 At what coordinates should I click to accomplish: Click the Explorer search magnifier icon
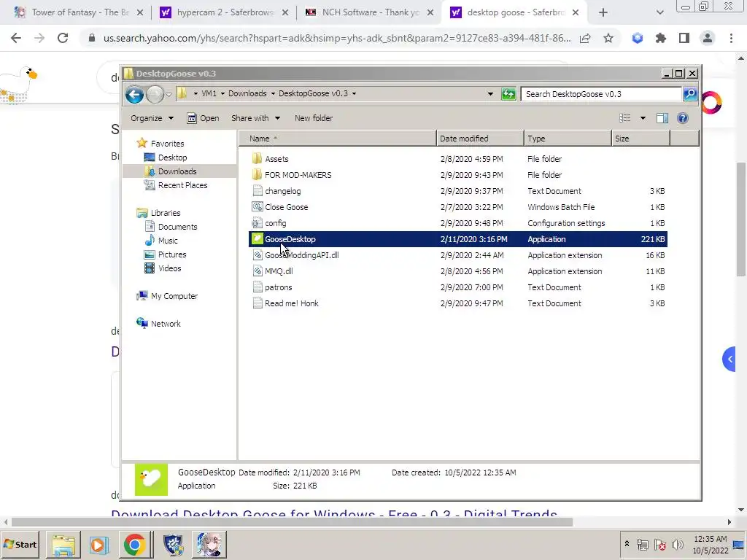click(x=690, y=94)
